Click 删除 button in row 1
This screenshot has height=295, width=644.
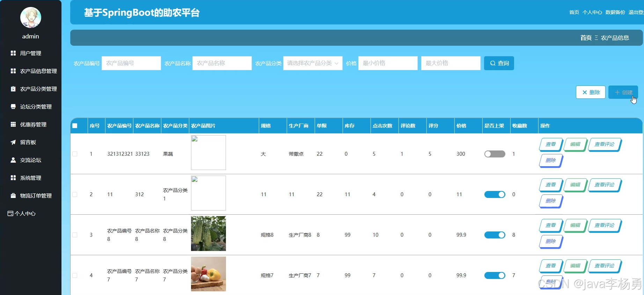551,160
